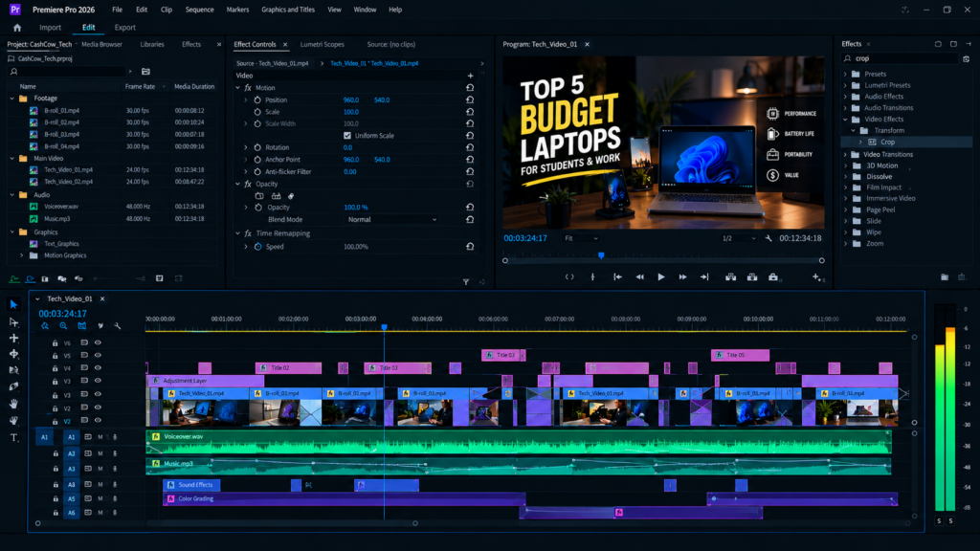Toggle the lock on track V6
The height and width of the screenshot is (551, 980).
tap(55, 343)
